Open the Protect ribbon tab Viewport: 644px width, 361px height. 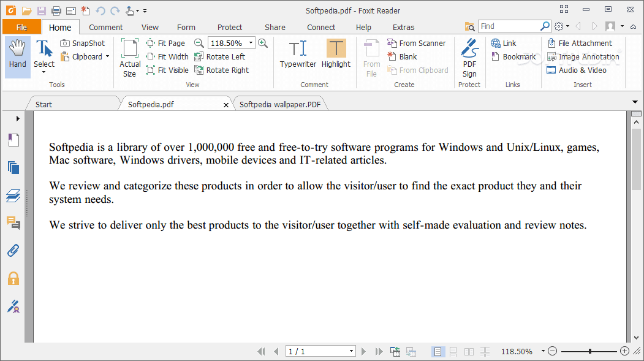click(230, 27)
